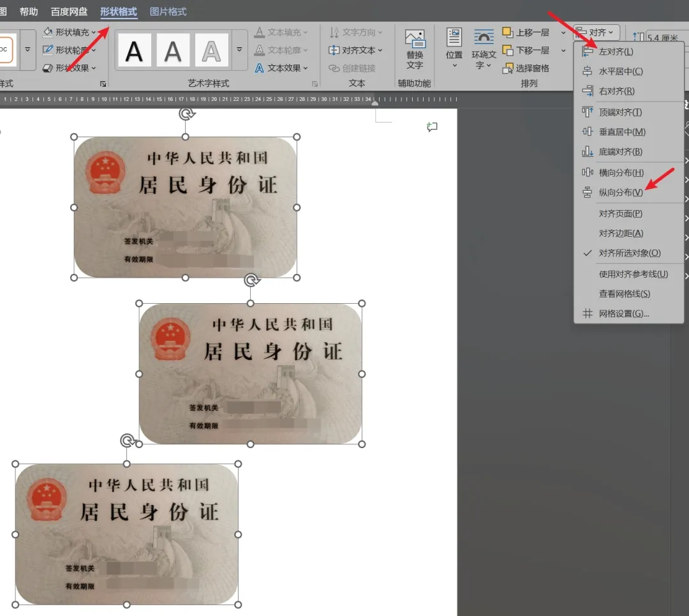Choose 水平居中(C) alignment
Image resolution: width=689 pixels, height=616 pixels.
[x=629, y=71]
